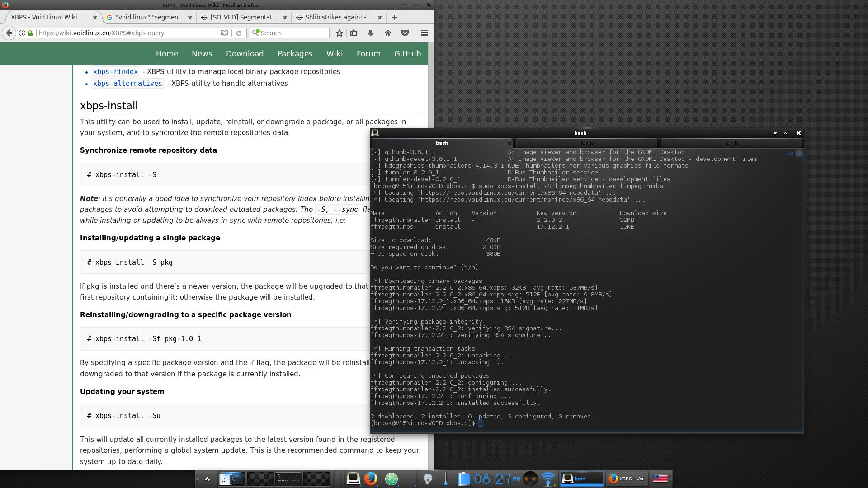Open News in the Void Linux nav bar
Screen dimensions: 868x488
point(202,54)
